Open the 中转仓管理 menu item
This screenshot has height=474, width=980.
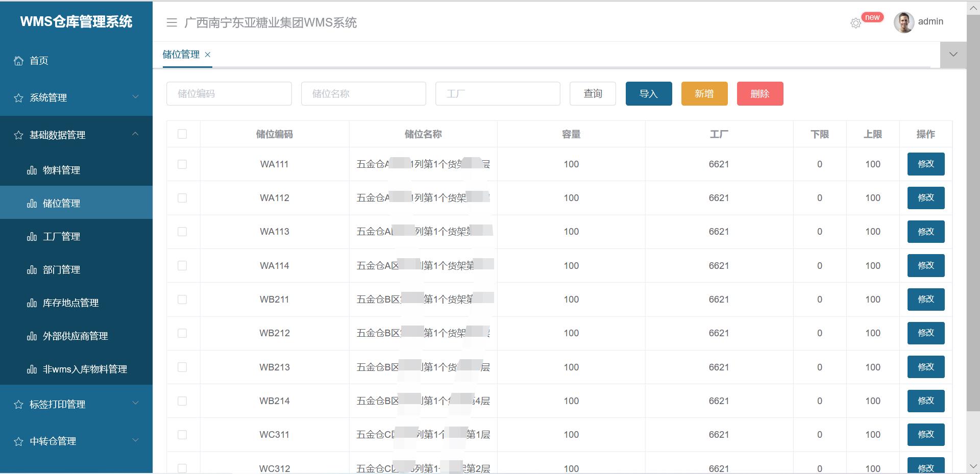pyautogui.click(x=54, y=441)
